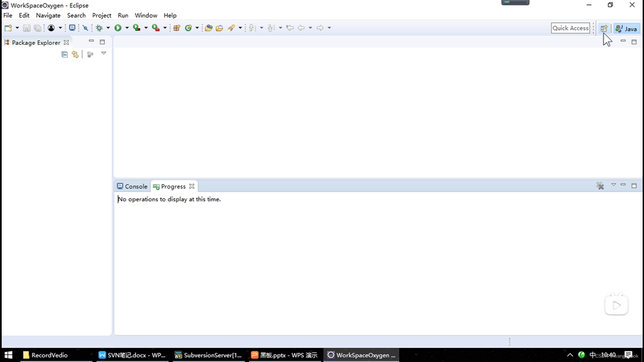Open the Window menu

tap(146, 15)
